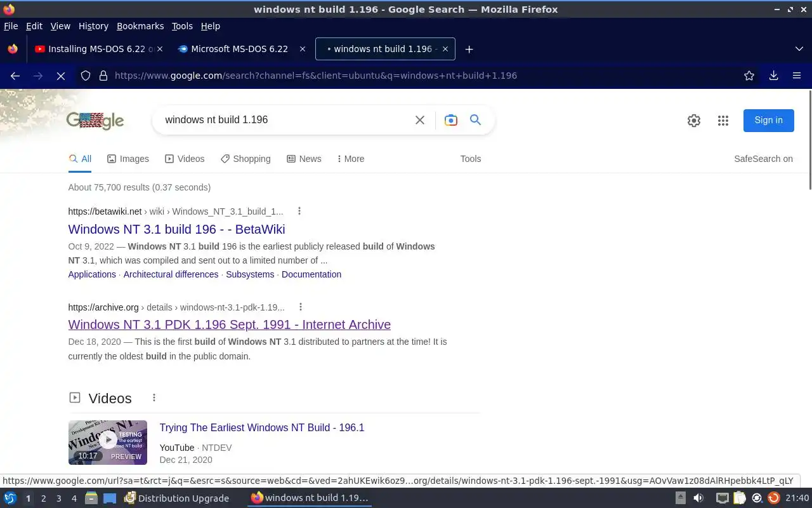Open Google quick settings gear

[694, 121]
